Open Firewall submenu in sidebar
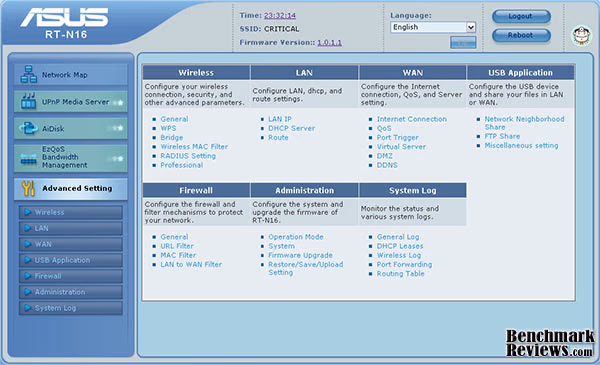The height and width of the screenshot is (365, 600). point(71,276)
